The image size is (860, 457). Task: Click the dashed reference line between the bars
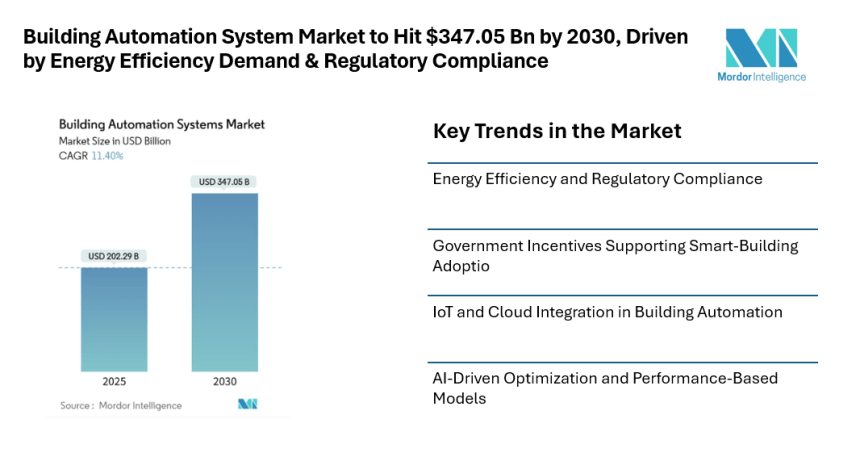pos(169,267)
